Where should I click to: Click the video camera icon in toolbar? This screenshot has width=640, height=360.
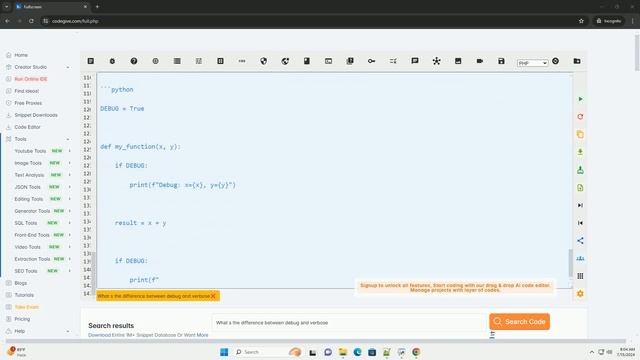coord(480,61)
